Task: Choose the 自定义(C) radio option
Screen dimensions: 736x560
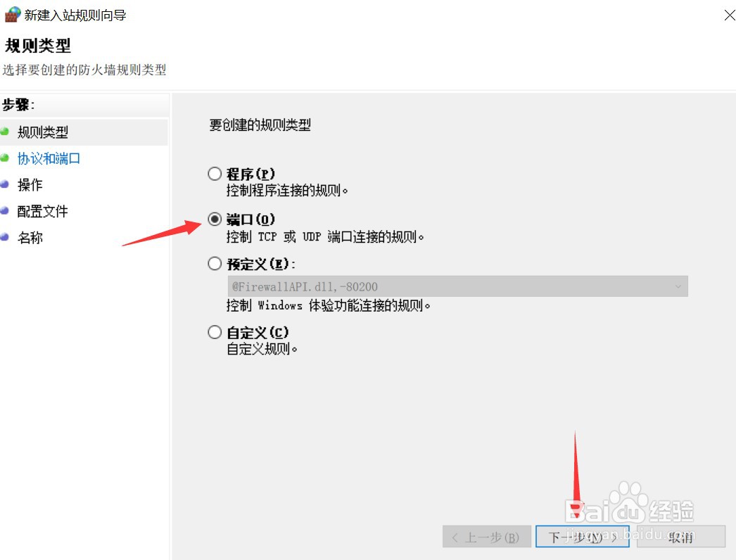Action: [215, 332]
